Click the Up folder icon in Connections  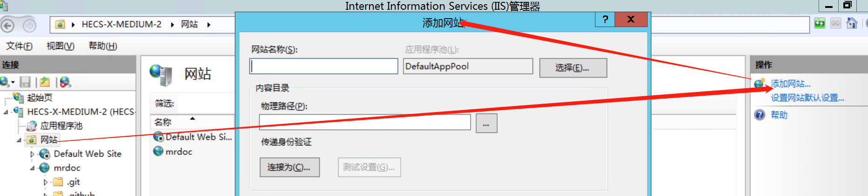point(45,82)
